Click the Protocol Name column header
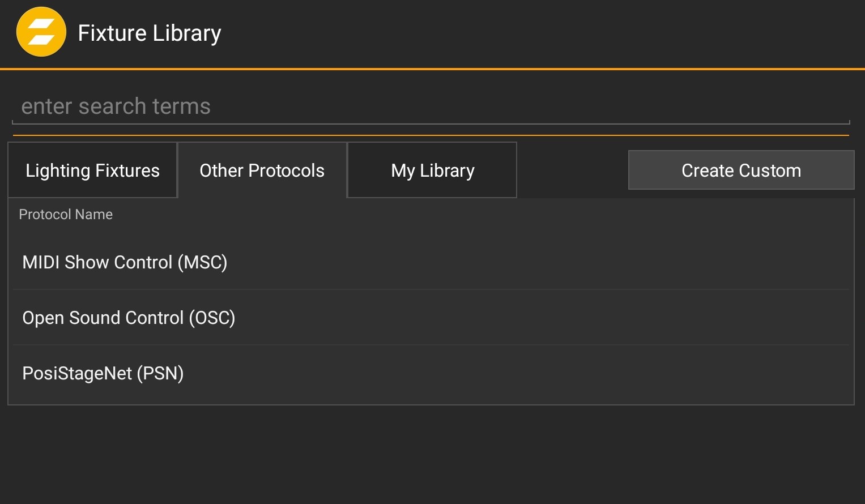This screenshot has width=865, height=504. [x=66, y=215]
